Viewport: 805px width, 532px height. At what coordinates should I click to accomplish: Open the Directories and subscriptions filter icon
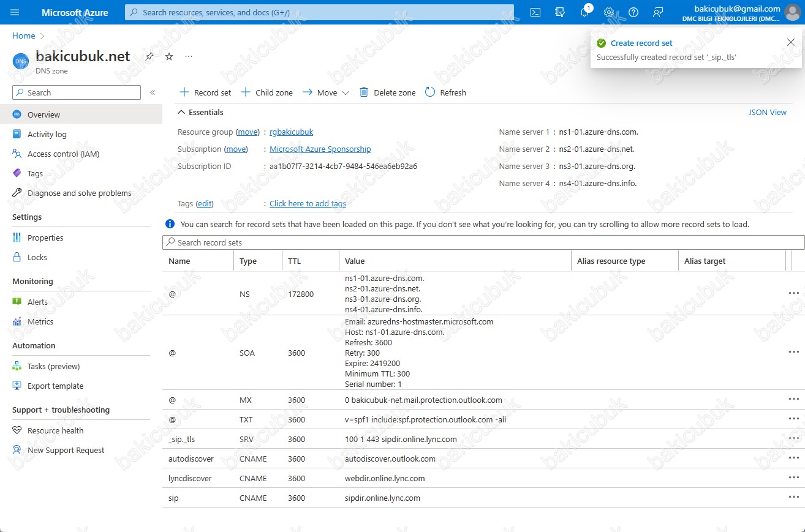pyautogui.click(x=559, y=12)
